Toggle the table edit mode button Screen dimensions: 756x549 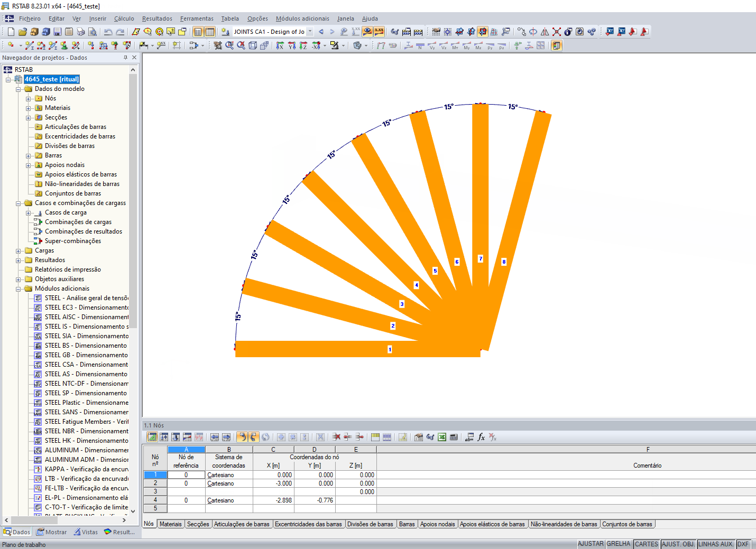point(152,437)
